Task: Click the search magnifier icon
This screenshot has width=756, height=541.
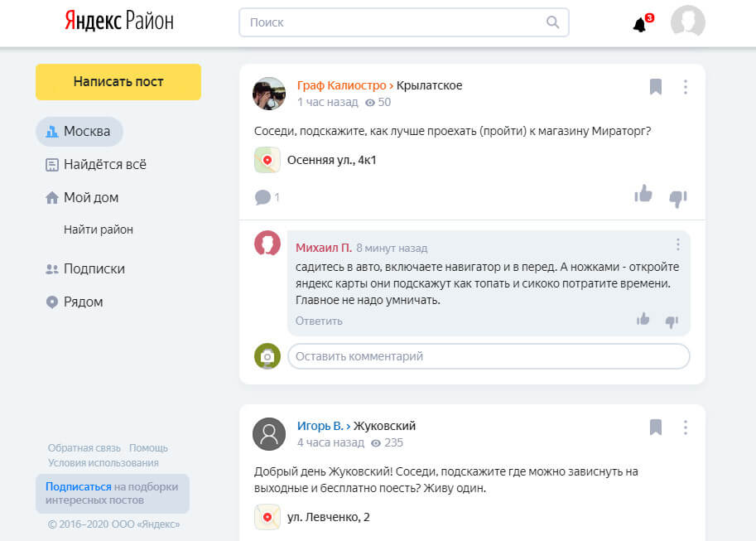Action: 553,22
